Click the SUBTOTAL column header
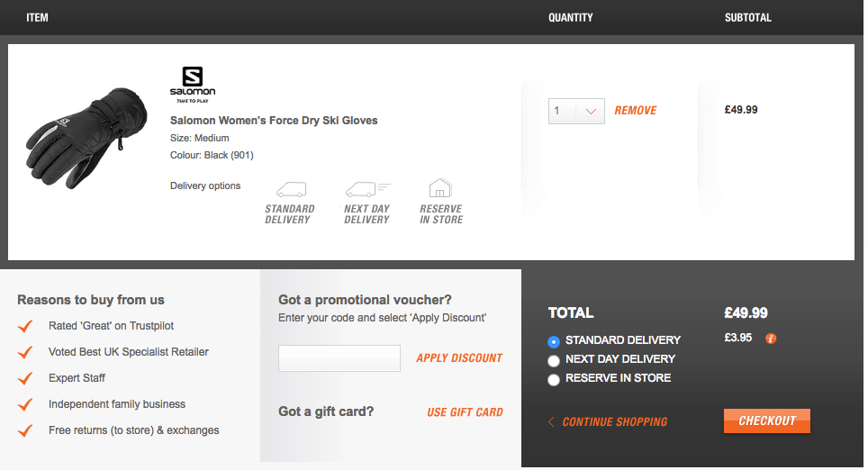The height and width of the screenshot is (470, 868). [x=748, y=18]
